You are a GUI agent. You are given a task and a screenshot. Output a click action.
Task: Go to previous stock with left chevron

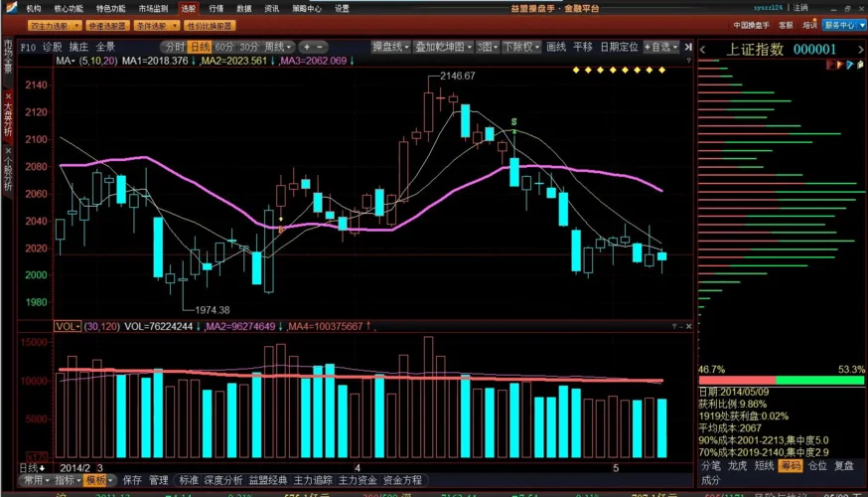(703, 50)
